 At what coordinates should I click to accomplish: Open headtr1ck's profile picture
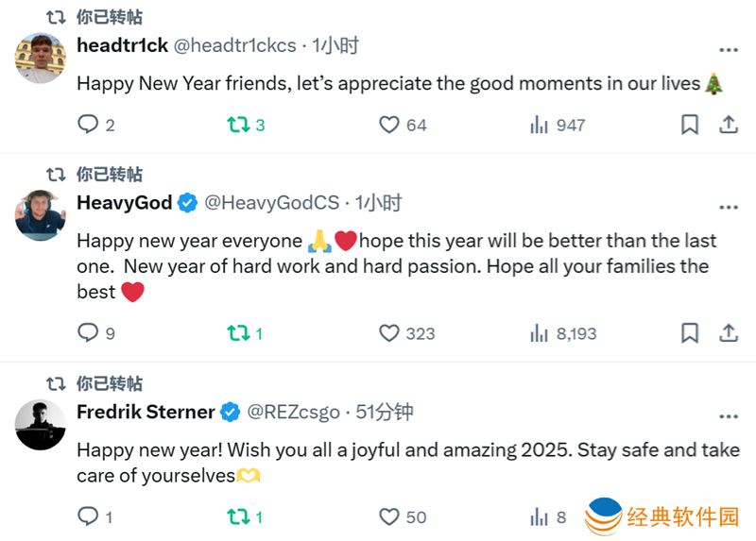point(40,58)
